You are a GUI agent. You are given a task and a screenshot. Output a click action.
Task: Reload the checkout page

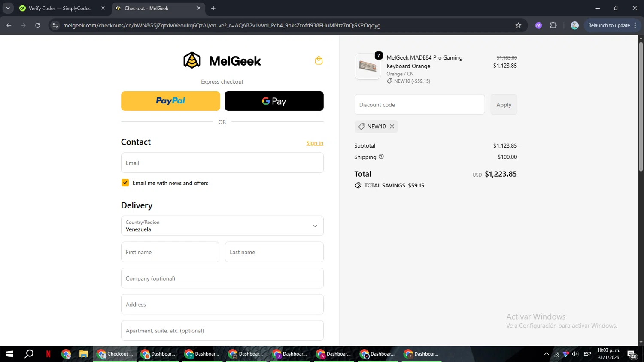pos(38,25)
